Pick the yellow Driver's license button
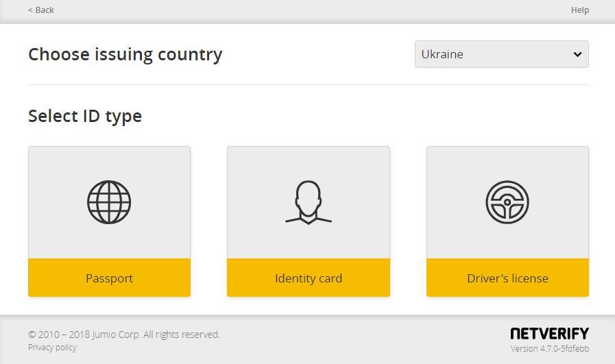Image resolution: width=615 pixels, height=364 pixels. point(507,278)
